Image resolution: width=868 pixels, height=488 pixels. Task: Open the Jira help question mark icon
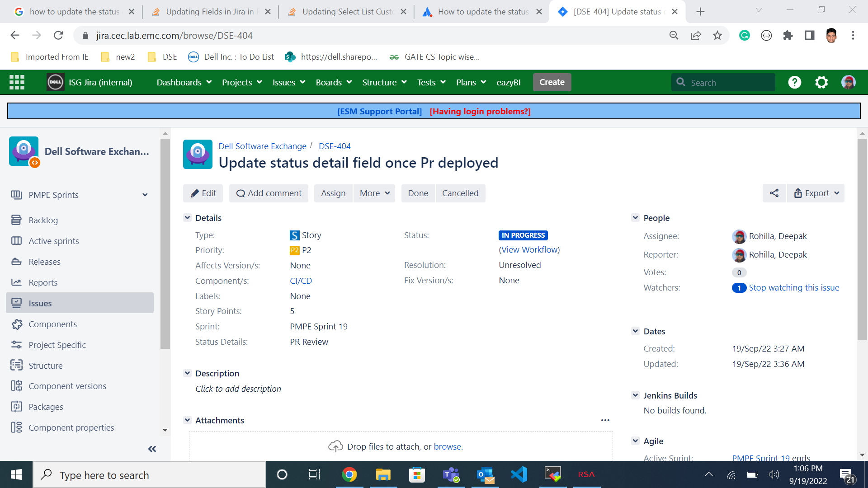point(794,82)
